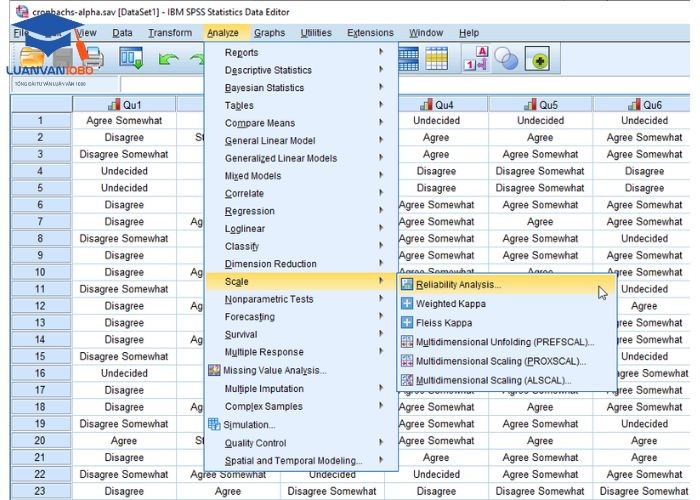The image size is (700, 500).
Task: Expand the General Linear Model submenu arrow
Action: coord(381,140)
